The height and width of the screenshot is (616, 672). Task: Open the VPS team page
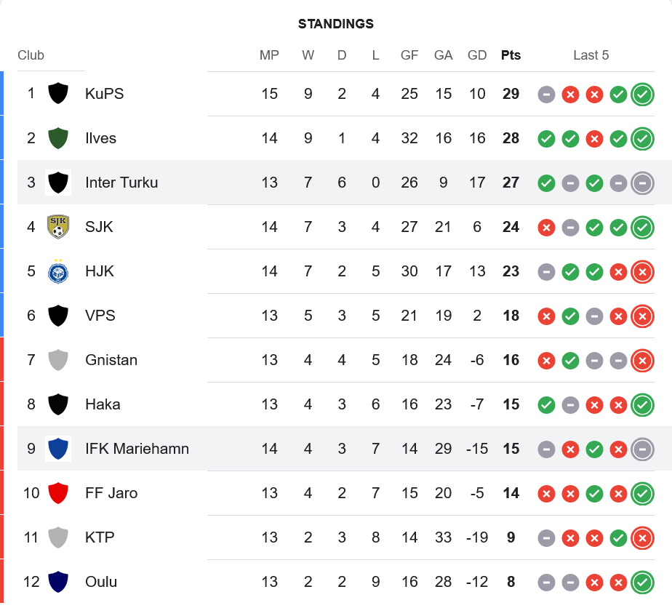pyautogui.click(x=100, y=316)
